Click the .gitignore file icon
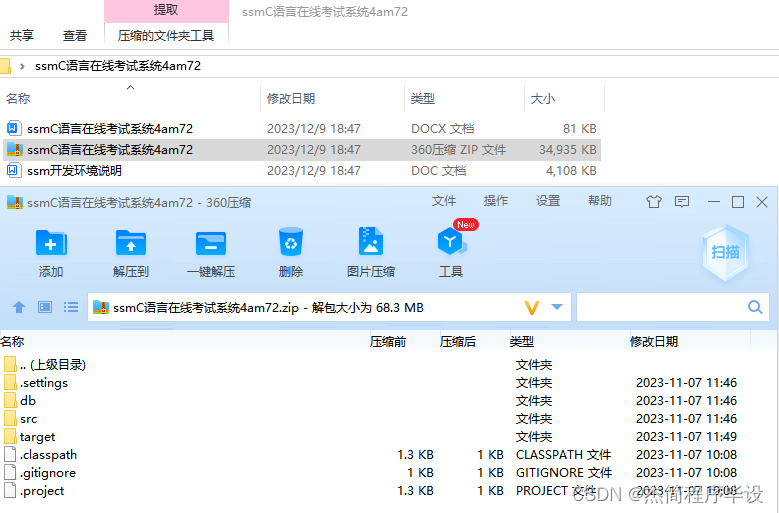The width and height of the screenshot is (779, 513). 10,472
